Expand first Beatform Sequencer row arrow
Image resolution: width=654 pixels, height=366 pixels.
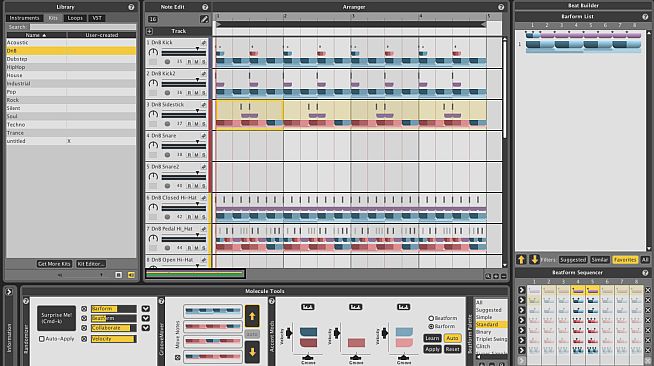521,290
